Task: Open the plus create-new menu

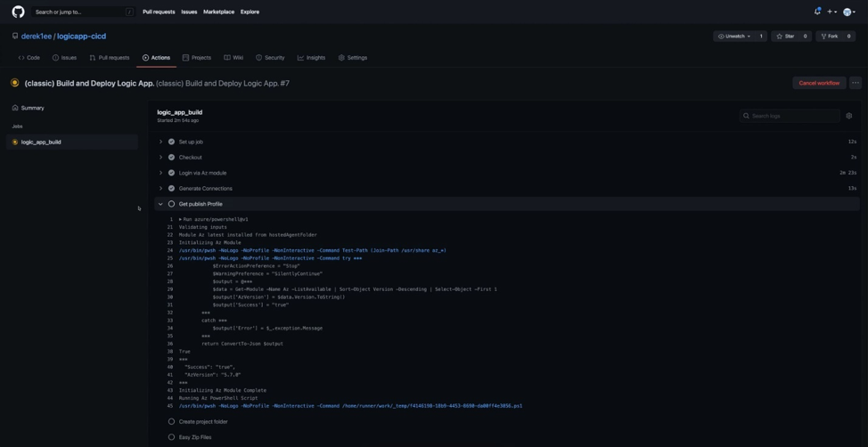Action: pos(831,12)
